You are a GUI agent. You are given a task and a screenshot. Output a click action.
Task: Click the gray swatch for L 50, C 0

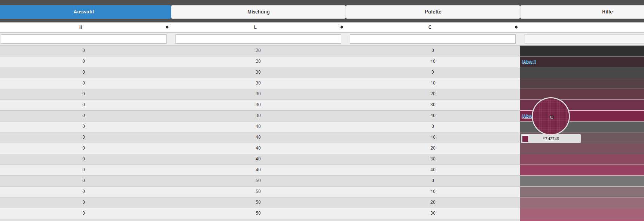click(582, 181)
